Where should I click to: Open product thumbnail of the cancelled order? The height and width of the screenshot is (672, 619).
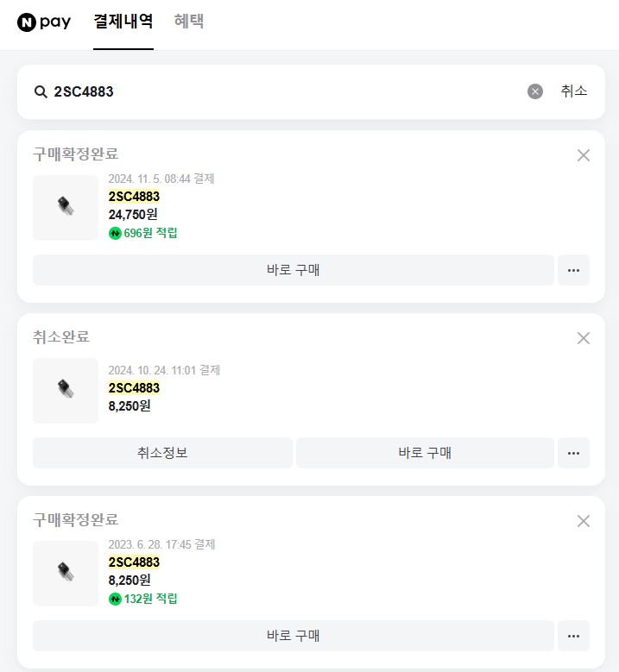66,391
